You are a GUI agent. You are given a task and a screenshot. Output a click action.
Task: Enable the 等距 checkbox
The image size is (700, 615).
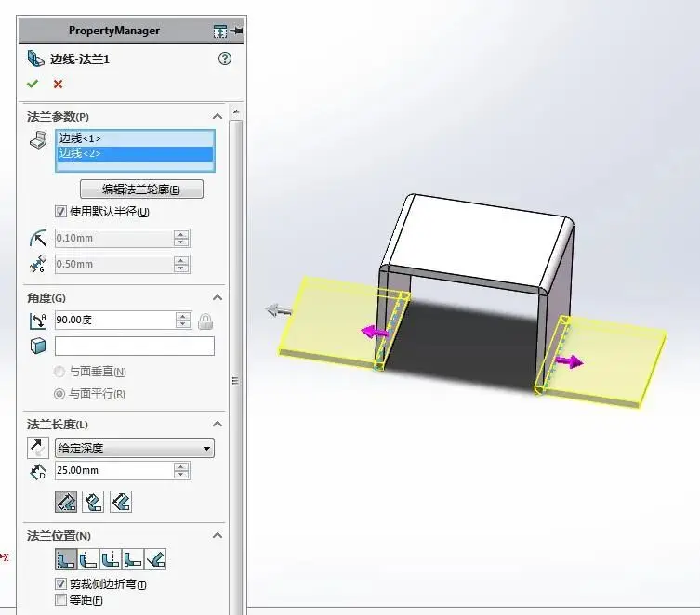pos(60,600)
